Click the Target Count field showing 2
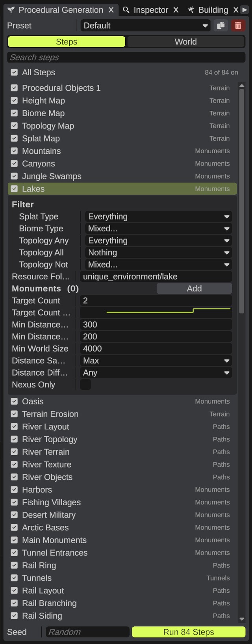Image resolution: width=252 pixels, height=644 pixels. (156, 301)
